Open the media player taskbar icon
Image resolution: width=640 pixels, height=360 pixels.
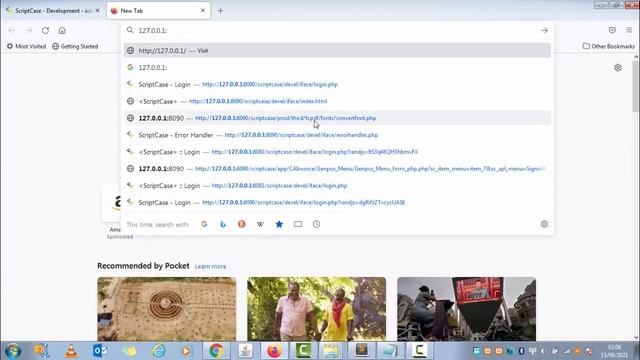point(186,351)
